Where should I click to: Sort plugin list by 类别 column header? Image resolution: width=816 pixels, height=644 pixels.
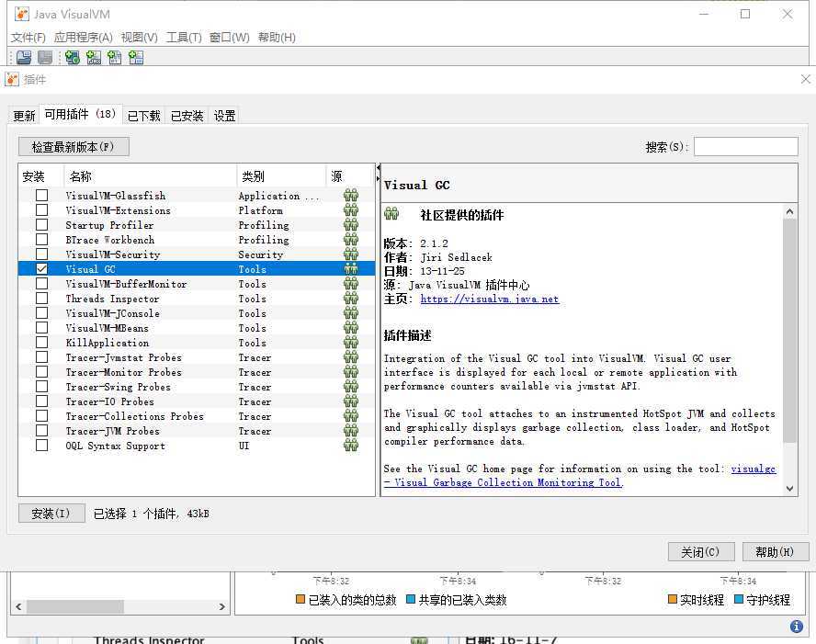[x=281, y=176]
